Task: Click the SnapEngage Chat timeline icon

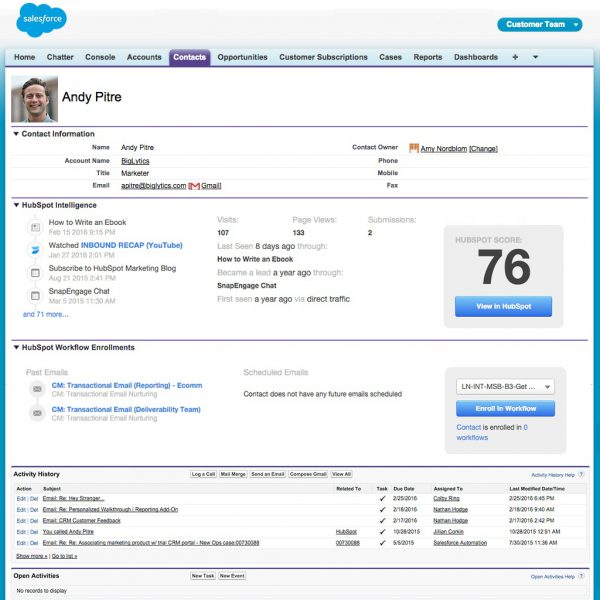Action: pyautogui.click(x=35, y=296)
